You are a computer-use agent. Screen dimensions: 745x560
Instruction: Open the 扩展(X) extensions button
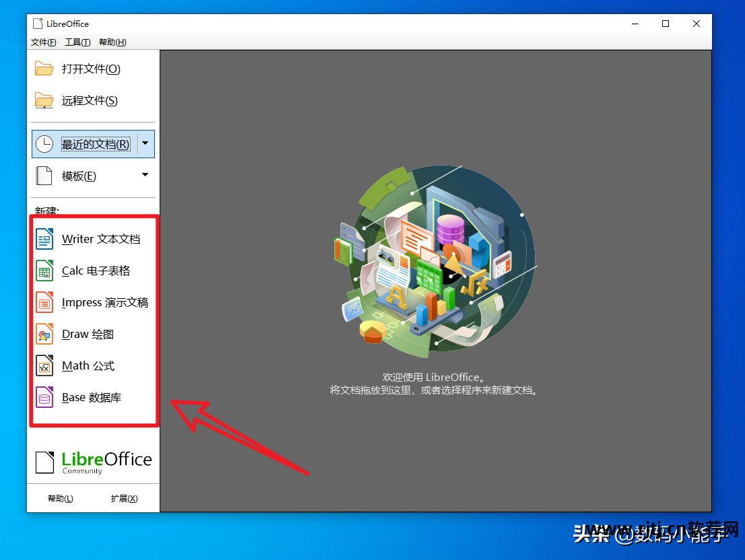124,498
